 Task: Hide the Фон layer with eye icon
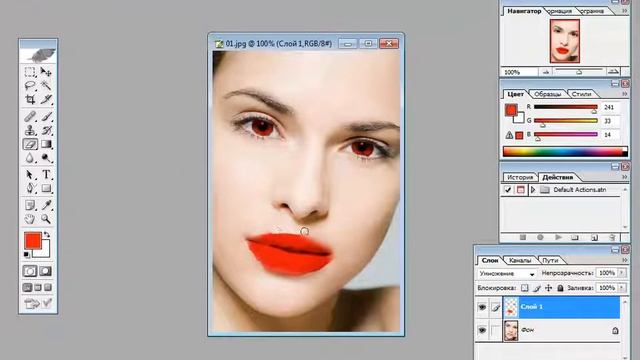tap(482, 330)
